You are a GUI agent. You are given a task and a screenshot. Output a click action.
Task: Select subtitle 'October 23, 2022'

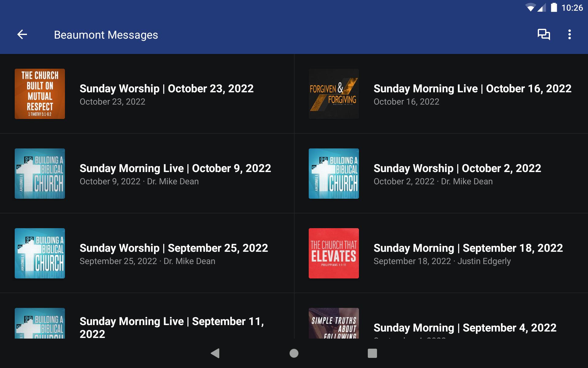point(112,102)
